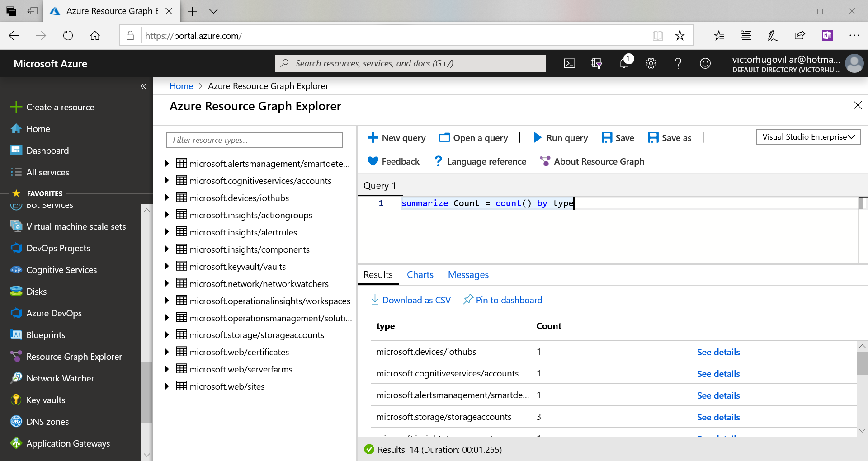Save the query

(x=618, y=138)
